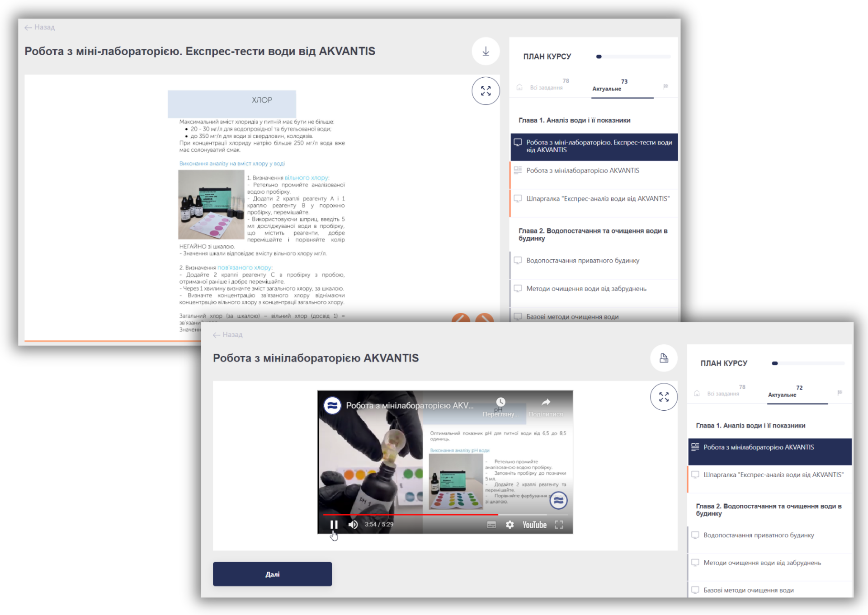Screen dimensions: 868x615
Task: Click the download icon in the back window
Action: (x=486, y=52)
